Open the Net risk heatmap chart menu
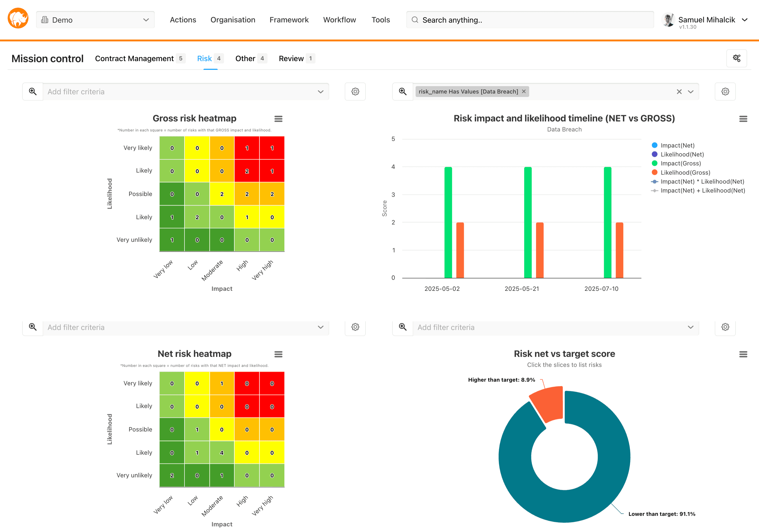The image size is (759, 532). (x=279, y=354)
